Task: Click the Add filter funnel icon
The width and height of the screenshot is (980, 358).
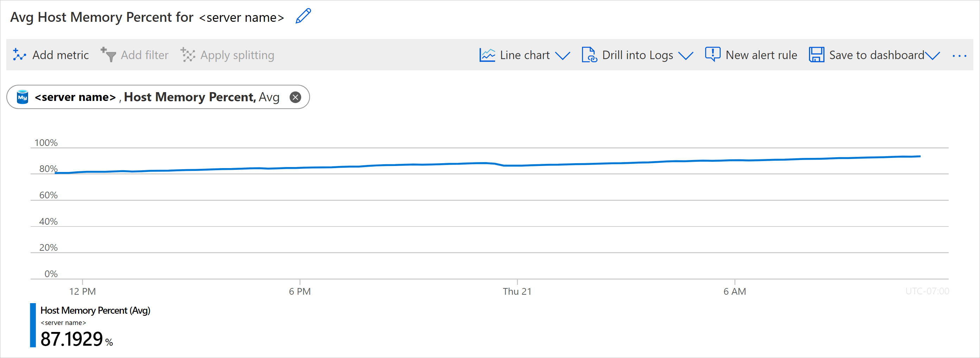Action: pos(108,55)
